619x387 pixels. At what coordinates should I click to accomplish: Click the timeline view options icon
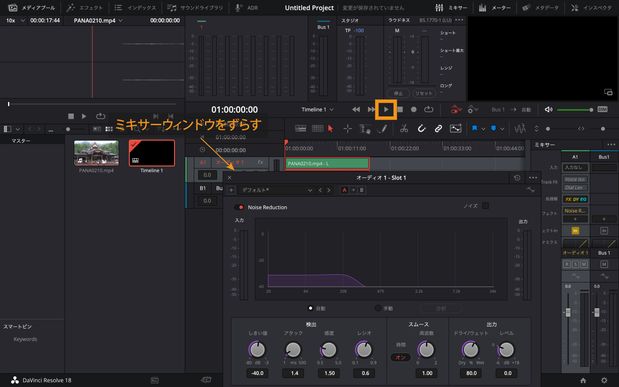[300, 129]
